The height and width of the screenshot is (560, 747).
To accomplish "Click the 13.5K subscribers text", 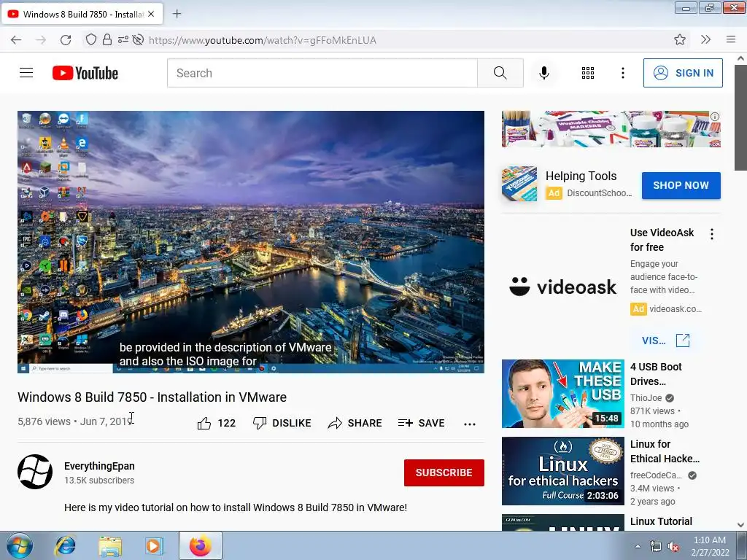I will coord(99,480).
